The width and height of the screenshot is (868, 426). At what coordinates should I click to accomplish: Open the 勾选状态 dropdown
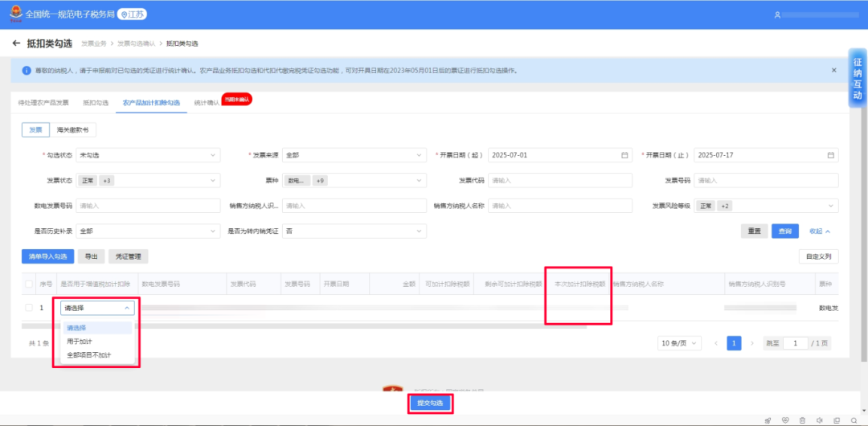point(148,155)
